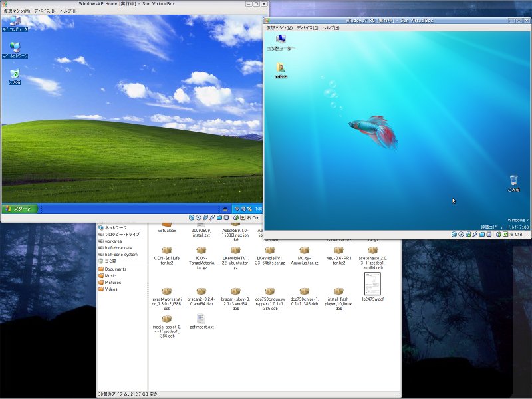
Task: Open 仮想マシン menu in Windows7 VirtualBox window
Action: (x=279, y=27)
